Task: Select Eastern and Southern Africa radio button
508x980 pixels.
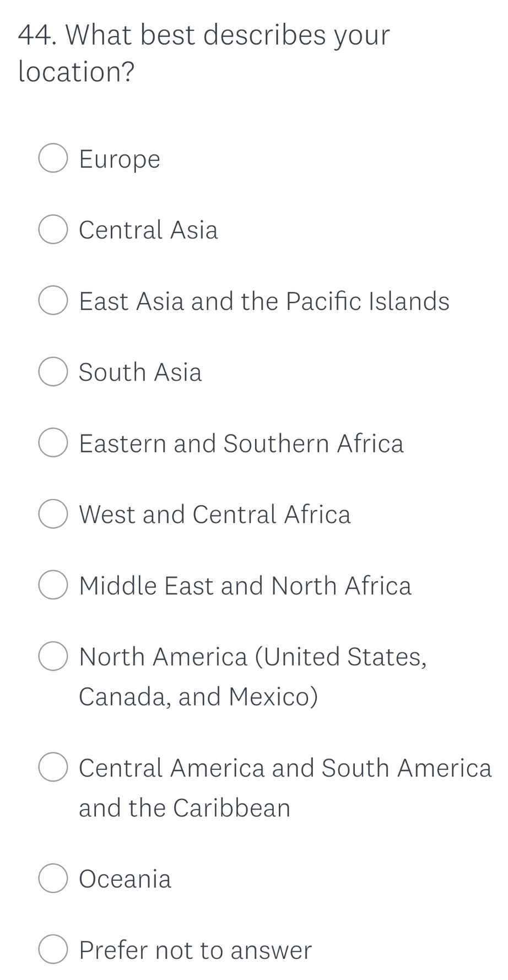Action: [x=53, y=443]
